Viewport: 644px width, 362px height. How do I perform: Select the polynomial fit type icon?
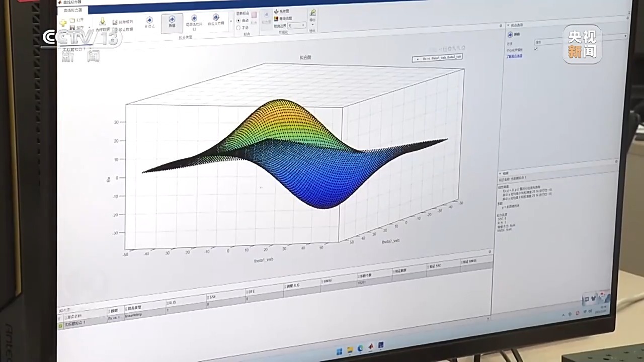tap(149, 21)
